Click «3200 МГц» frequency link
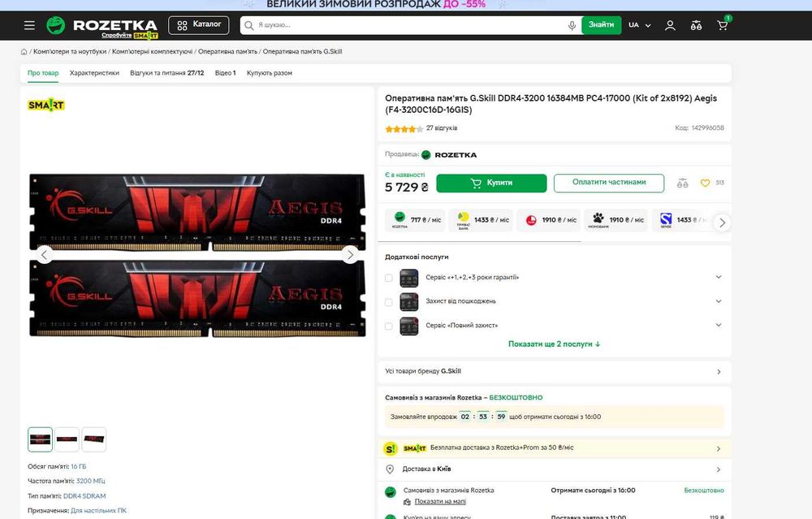Screen dimensions: 812x519 click(91, 481)
